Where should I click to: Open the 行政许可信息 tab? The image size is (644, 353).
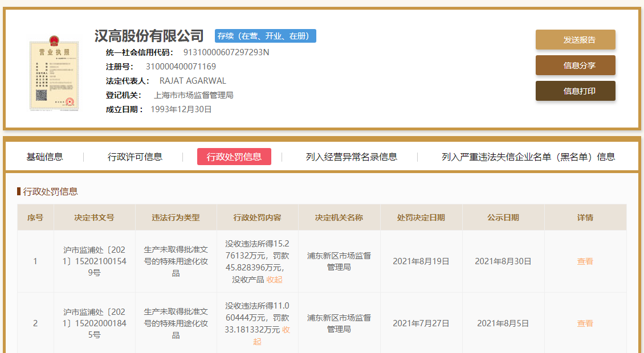pyautogui.click(x=135, y=157)
